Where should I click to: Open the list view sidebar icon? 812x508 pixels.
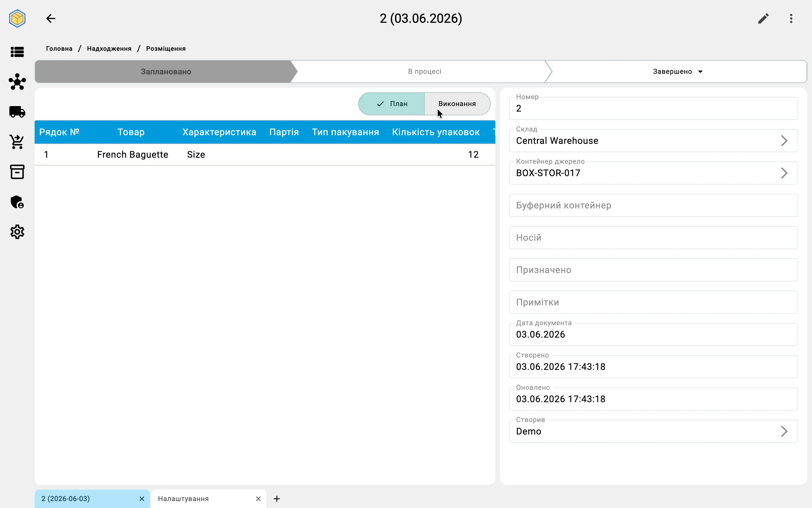(x=17, y=52)
